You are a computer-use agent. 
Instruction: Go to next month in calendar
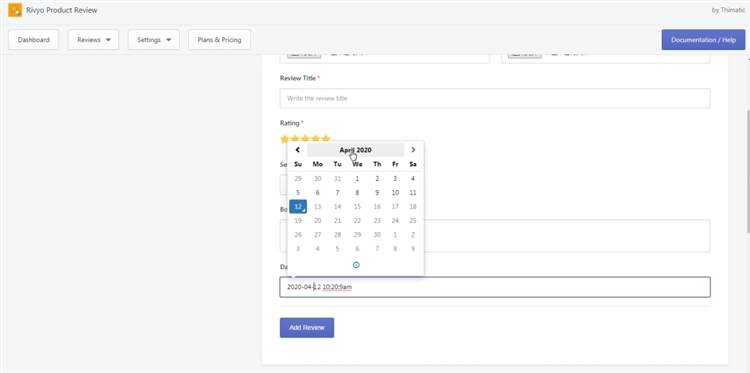[x=413, y=150]
